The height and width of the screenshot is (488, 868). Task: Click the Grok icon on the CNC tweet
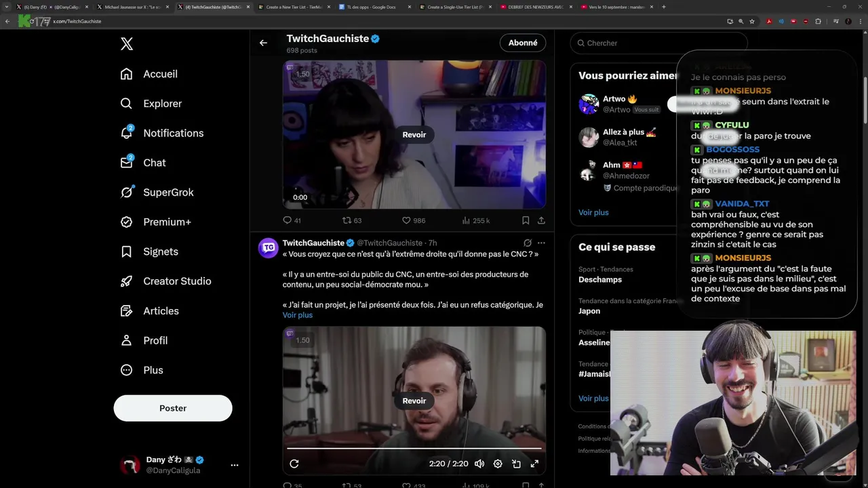tap(527, 243)
